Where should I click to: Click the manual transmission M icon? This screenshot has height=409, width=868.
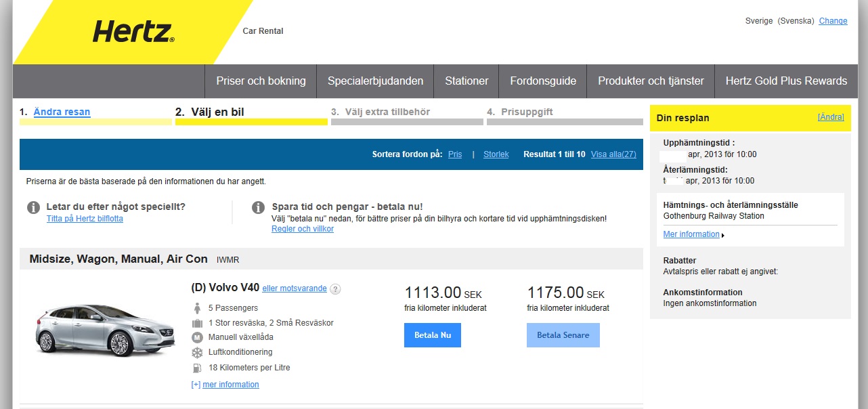pos(197,337)
